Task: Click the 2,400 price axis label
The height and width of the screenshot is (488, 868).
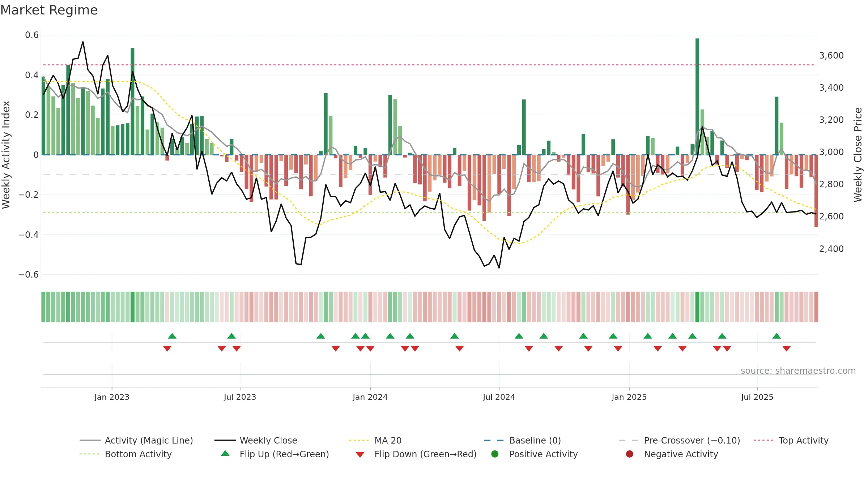Action: (x=831, y=249)
